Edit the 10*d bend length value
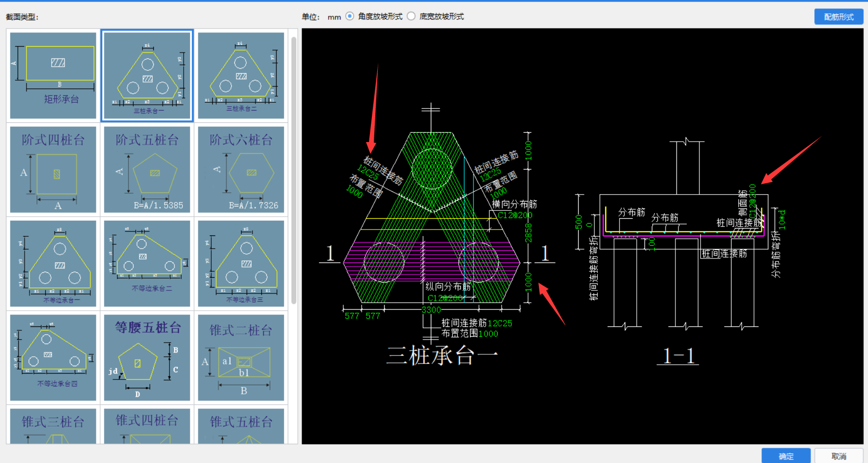The image size is (868, 463). 782,220
